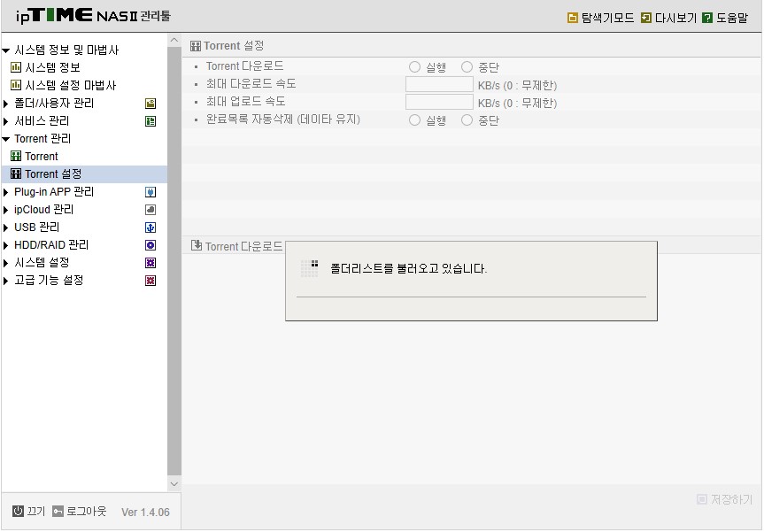Click the Torrent item green icon
Image resolution: width=764 pixels, height=532 pixels.
[x=16, y=156]
